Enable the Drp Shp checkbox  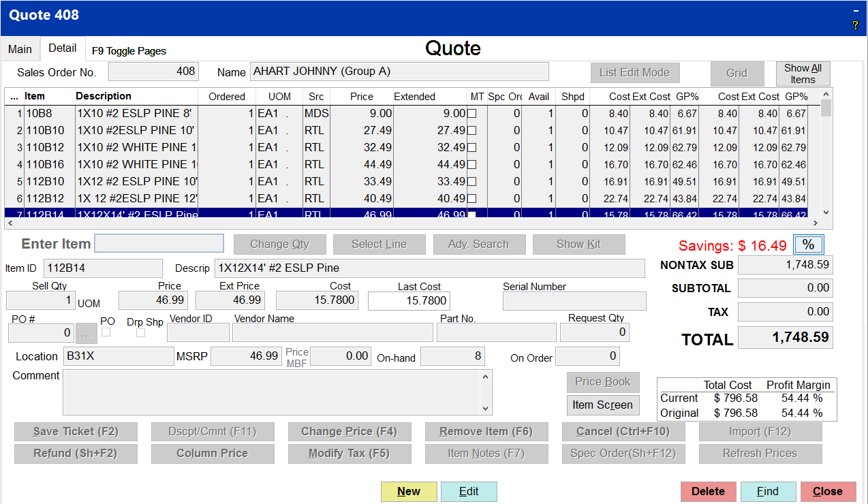[141, 333]
